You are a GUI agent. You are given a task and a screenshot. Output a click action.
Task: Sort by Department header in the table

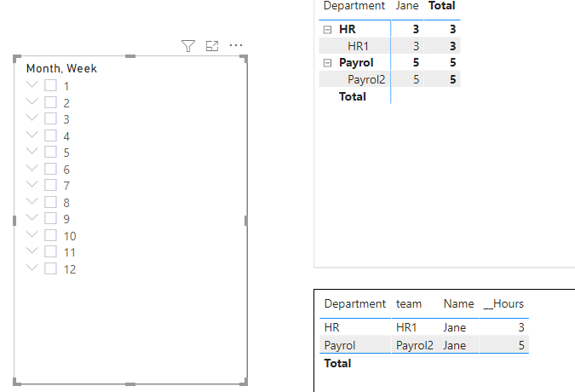coord(355,304)
